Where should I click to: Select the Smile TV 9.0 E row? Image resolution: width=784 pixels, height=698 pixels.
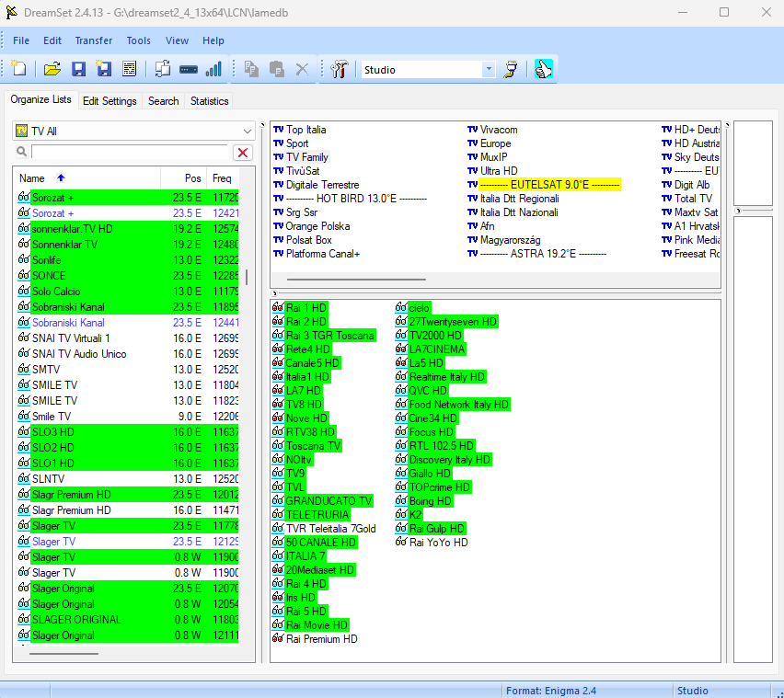click(x=128, y=417)
